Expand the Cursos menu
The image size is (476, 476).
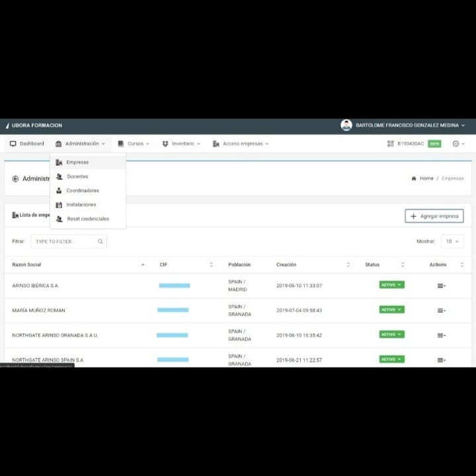tap(134, 143)
